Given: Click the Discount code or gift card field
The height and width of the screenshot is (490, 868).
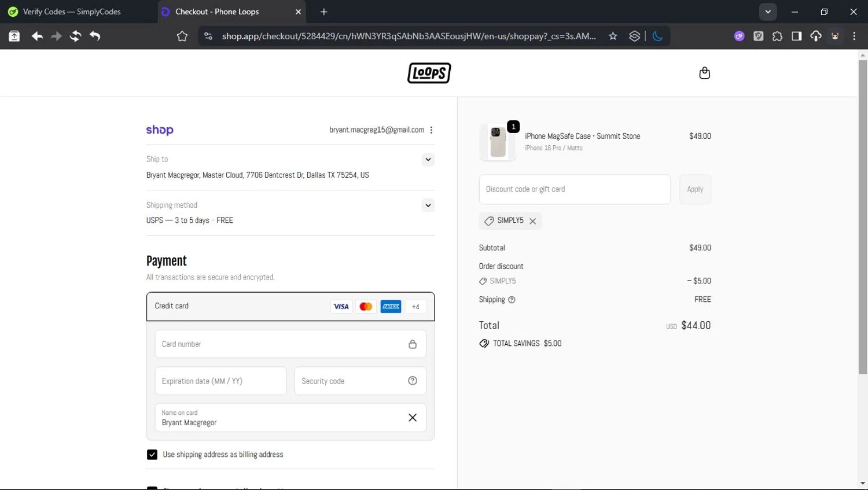Looking at the screenshot, I should 575,189.
